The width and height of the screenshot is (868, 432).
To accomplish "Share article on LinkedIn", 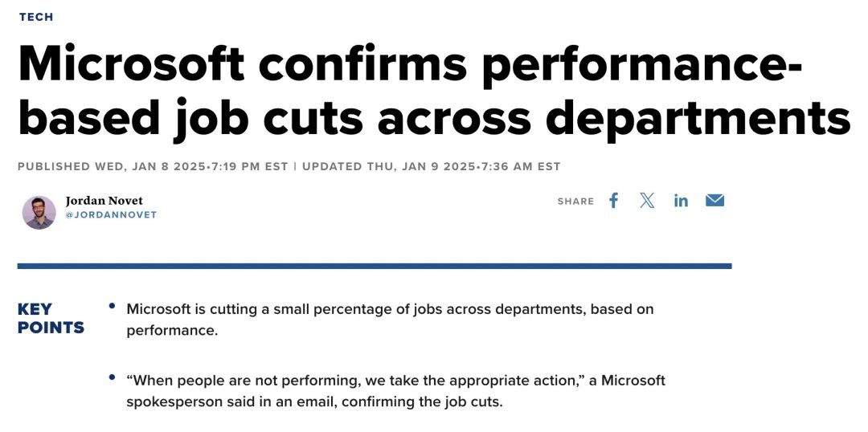I will (681, 200).
